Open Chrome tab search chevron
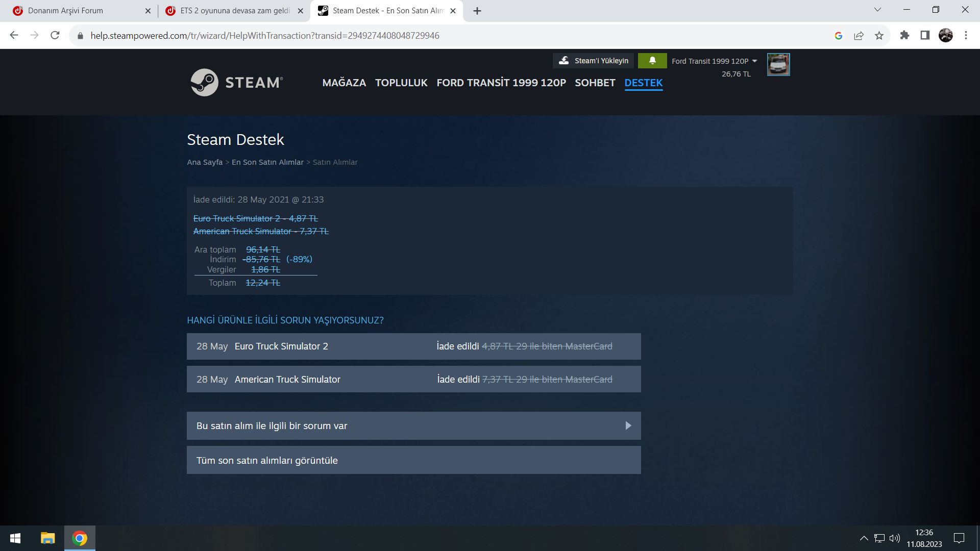Viewport: 980px width, 551px height. coord(877,10)
